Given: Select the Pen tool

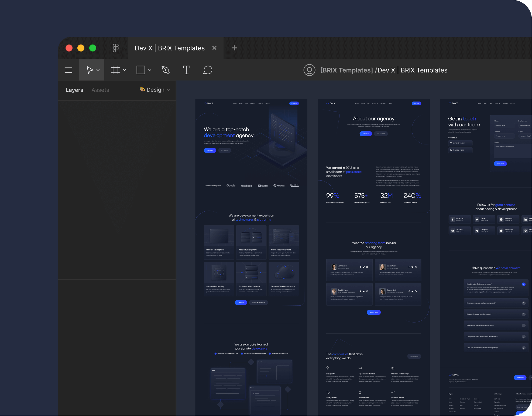Looking at the screenshot, I should (165, 70).
